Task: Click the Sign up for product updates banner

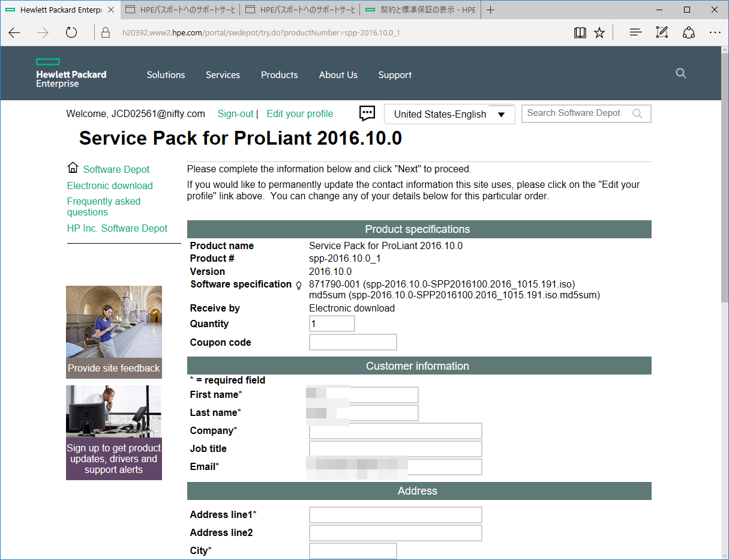Action: click(x=114, y=433)
